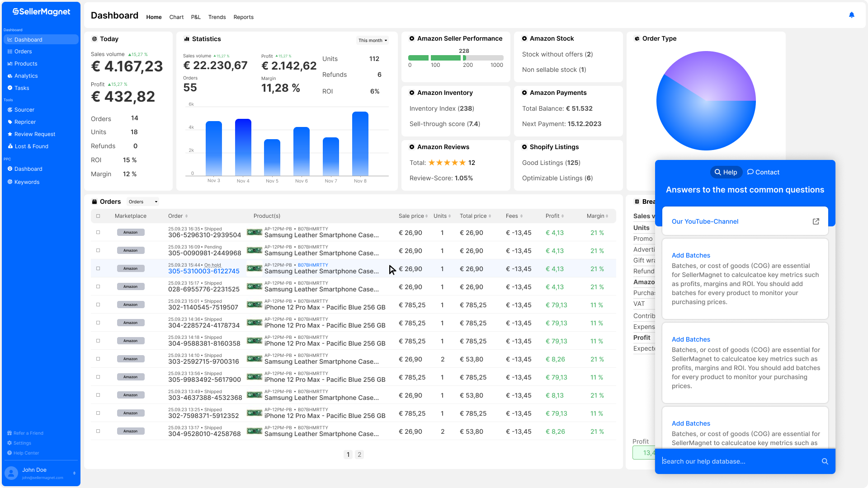This screenshot has height=488, width=868.
Task: Open Analytics in sidebar
Action: pos(26,76)
